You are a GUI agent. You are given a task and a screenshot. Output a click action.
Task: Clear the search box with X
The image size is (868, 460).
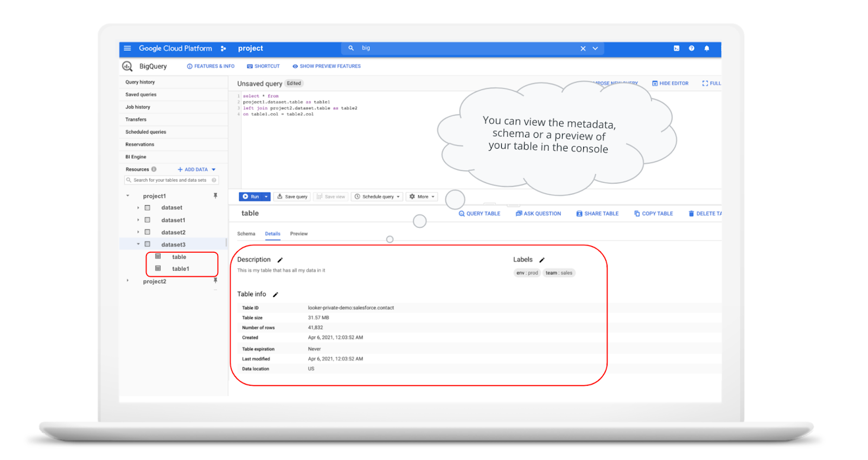point(583,48)
